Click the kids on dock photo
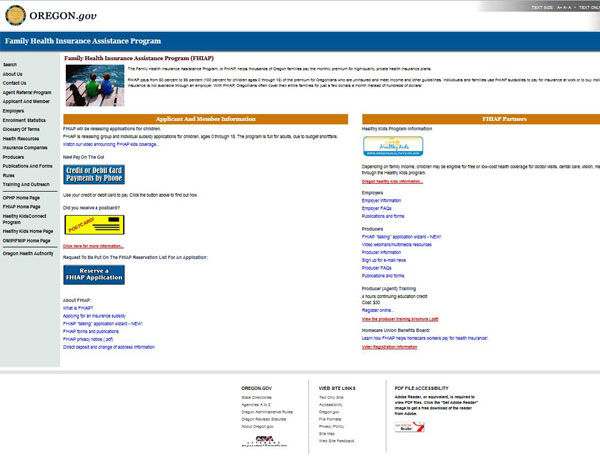The width and height of the screenshot is (600, 464). pos(95,85)
